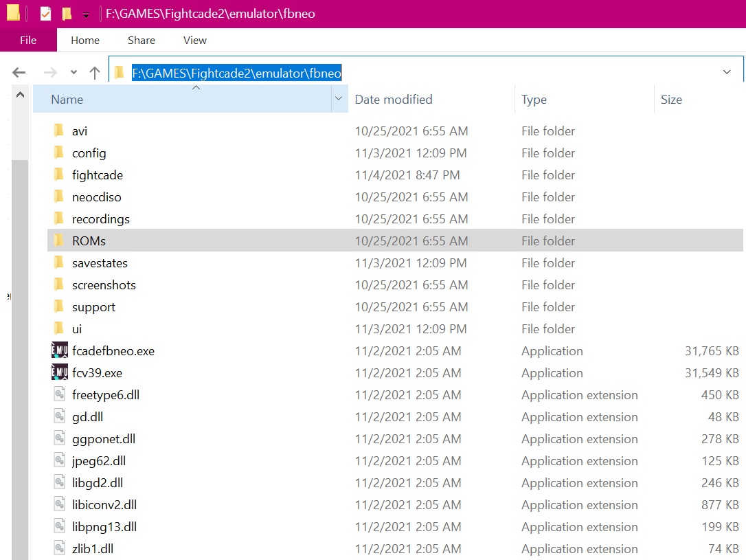
Task: Click the fcv39.exe EMU icon
Action: [60, 372]
